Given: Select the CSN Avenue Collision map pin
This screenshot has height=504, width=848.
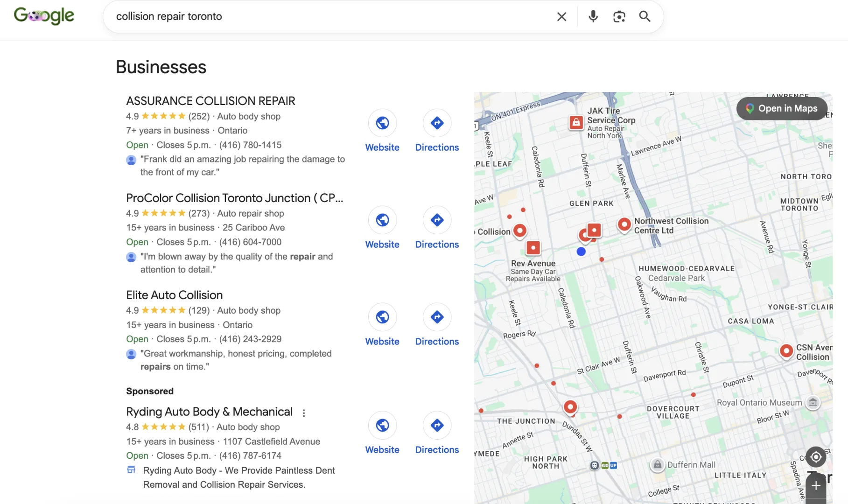Looking at the screenshot, I should click(786, 350).
